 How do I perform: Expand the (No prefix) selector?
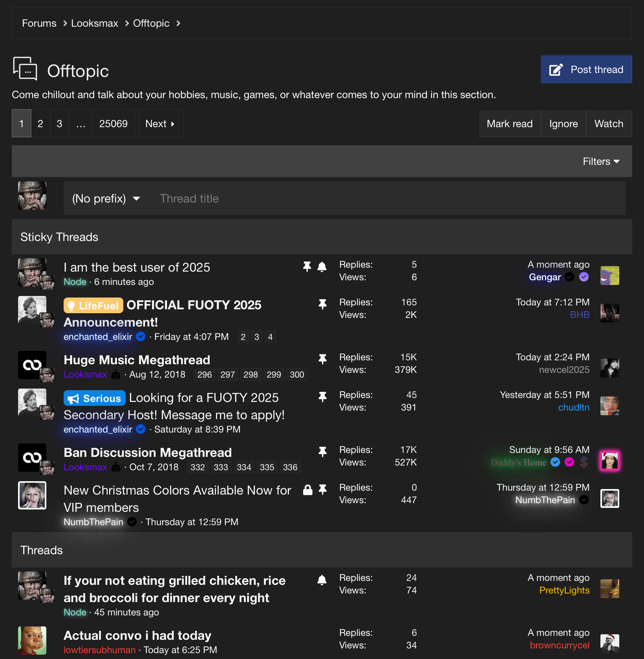click(x=106, y=199)
